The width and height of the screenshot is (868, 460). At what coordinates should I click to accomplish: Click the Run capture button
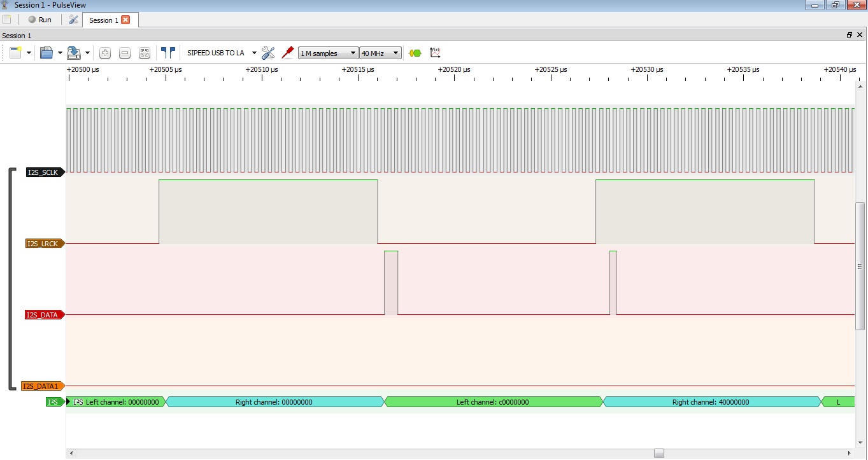(39, 20)
